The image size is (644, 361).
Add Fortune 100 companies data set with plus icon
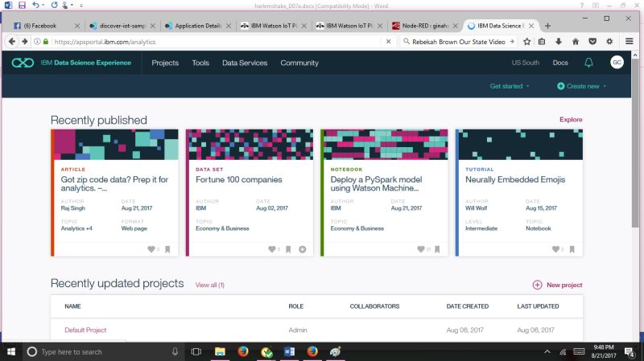[303, 249]
